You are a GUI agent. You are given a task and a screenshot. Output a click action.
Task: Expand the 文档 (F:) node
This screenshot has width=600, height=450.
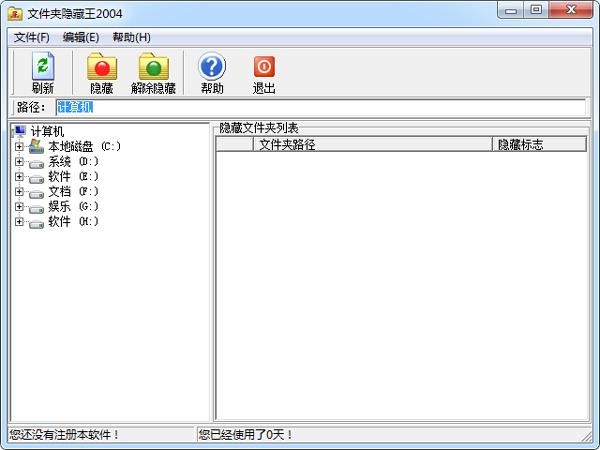[x=19, y=191]
